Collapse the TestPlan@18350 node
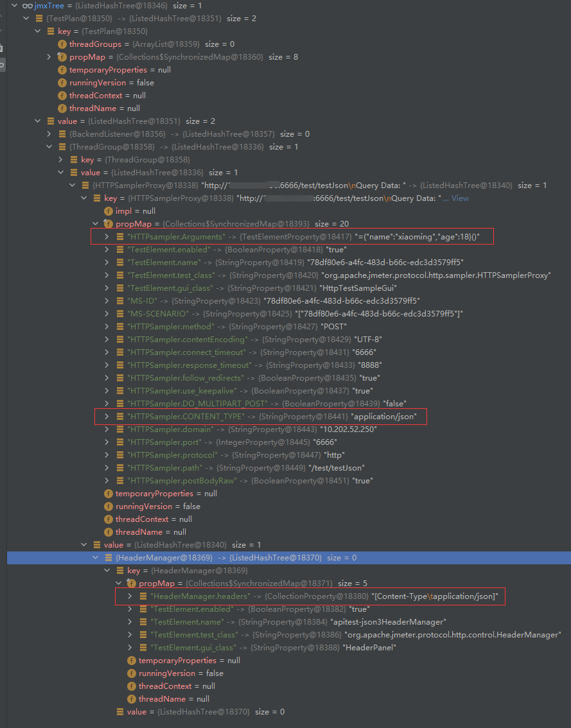Screen dimensions: 571x728 (x=26, y=18)
